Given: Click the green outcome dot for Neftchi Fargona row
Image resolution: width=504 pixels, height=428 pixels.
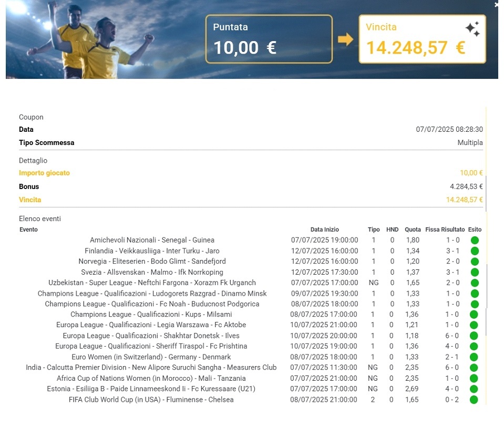Looking at the screenshot, I should [475, 283].
